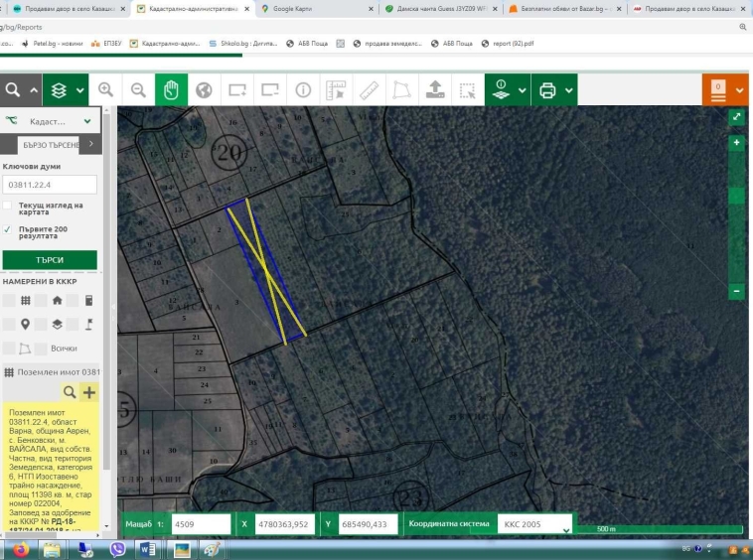
Task: Click yellow parcel 03811.22.4 description text
Action: [x=51, y=467]
